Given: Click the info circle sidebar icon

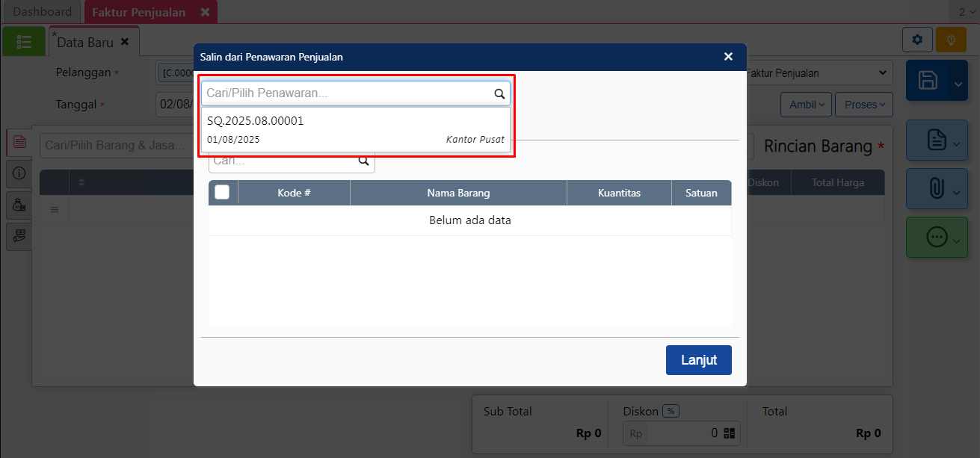Looking at the screenshot, I should [19, 173].
